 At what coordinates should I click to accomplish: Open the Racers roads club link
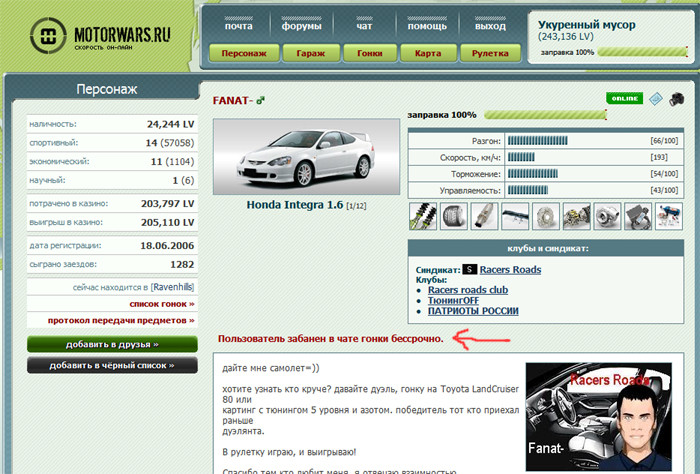[x=468, y=290]
